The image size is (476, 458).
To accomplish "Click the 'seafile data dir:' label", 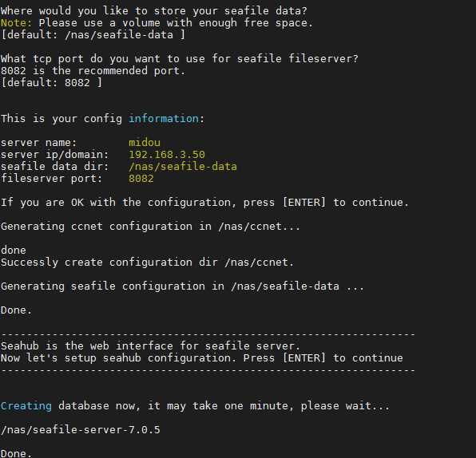I will tap(54, 167).
